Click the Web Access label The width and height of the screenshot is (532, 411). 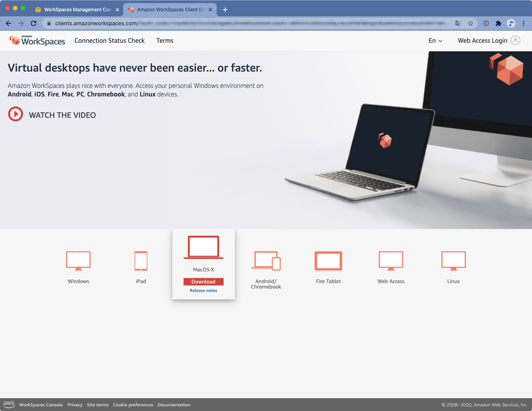[391, 281]
